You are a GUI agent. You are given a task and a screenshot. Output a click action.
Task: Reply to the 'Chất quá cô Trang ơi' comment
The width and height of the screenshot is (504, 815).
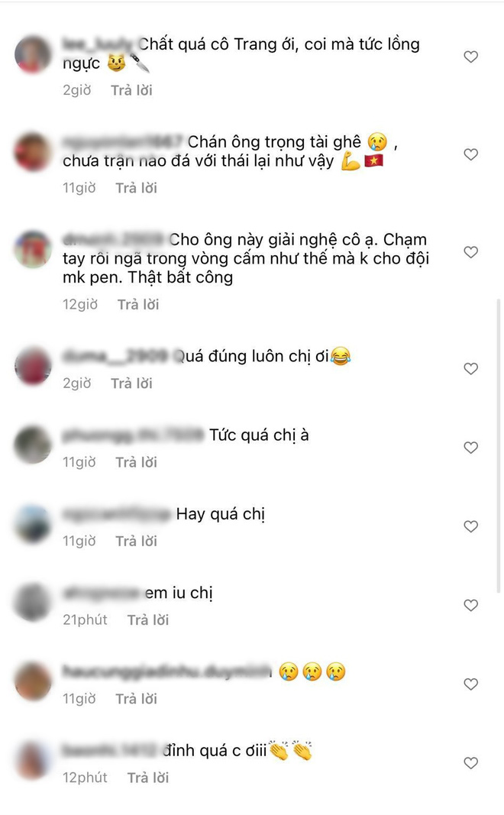pos(131,90)
